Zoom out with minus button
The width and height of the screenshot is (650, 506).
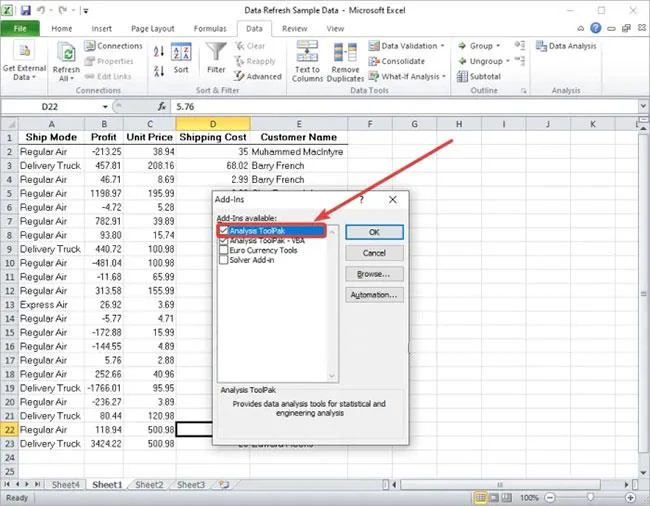point(550,497)
